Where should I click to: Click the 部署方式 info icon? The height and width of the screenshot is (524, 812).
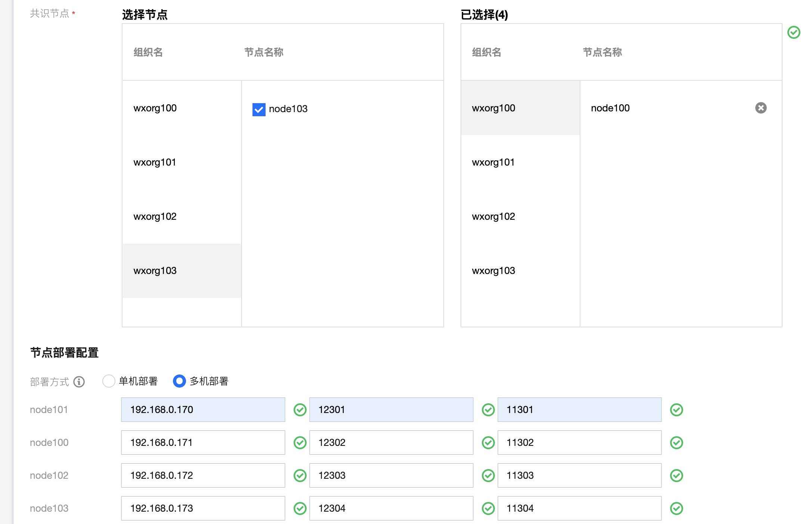click(x=79, y=382)
